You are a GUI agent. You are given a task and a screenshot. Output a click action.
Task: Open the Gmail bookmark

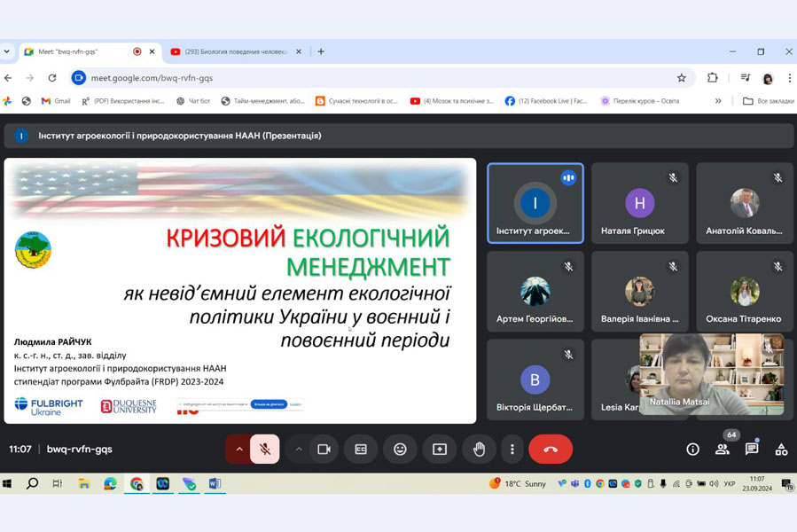click(x=56, y=101)
